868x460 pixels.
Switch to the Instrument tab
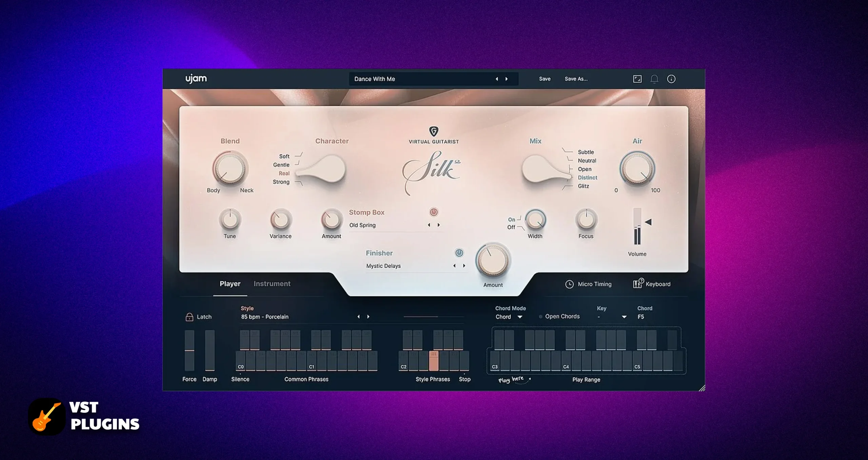click(x=272, y=284)
